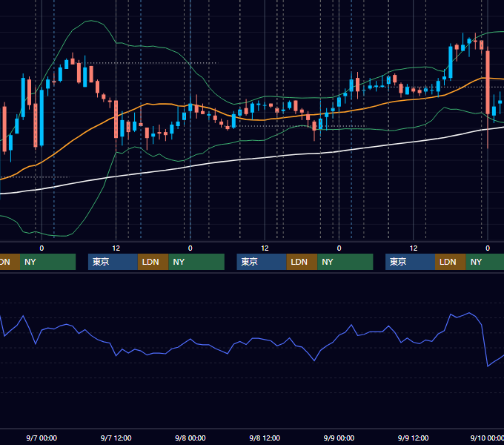Click the 9/8 00:00 time axis label
This screenshot has width=504, height=445.
[190, 438]
